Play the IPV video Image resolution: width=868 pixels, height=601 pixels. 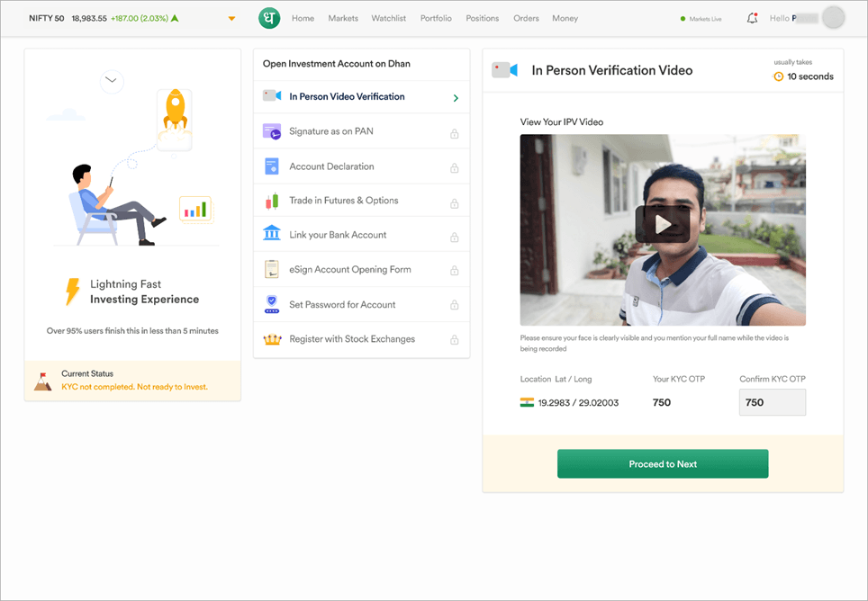point(662,225)
